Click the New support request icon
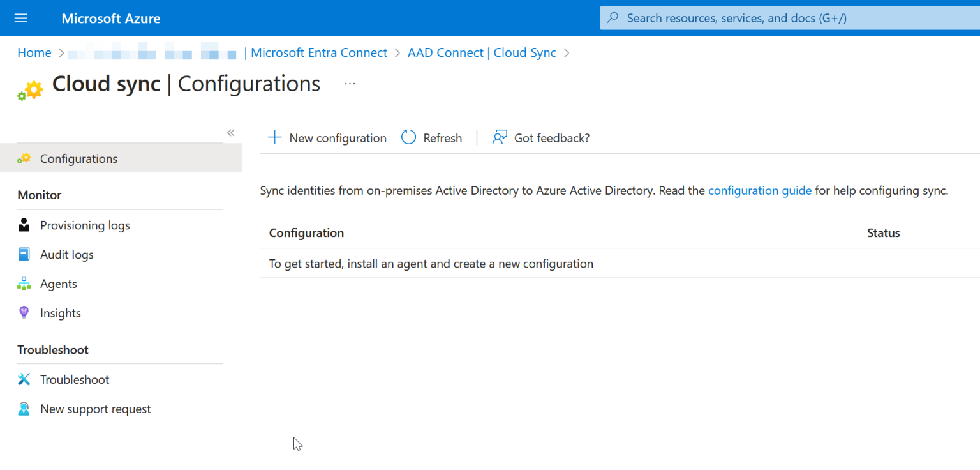The image size is (980, 470). pyautogui.click(x=24, y=409)
